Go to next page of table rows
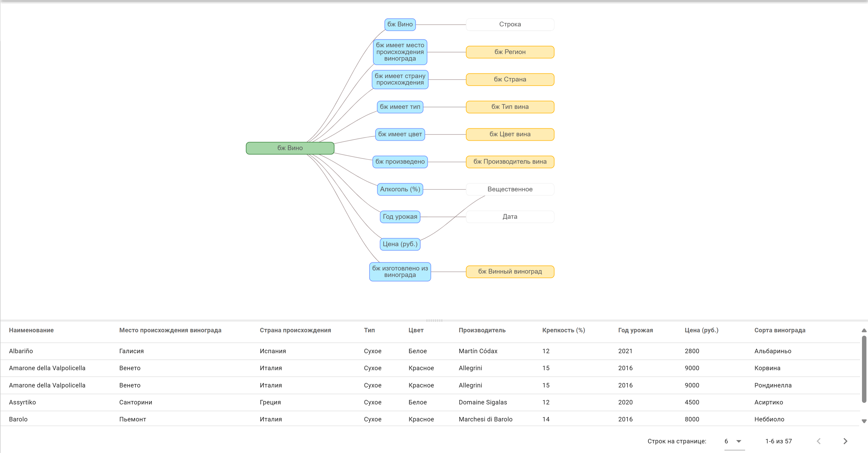 click(x=845, y=441)
